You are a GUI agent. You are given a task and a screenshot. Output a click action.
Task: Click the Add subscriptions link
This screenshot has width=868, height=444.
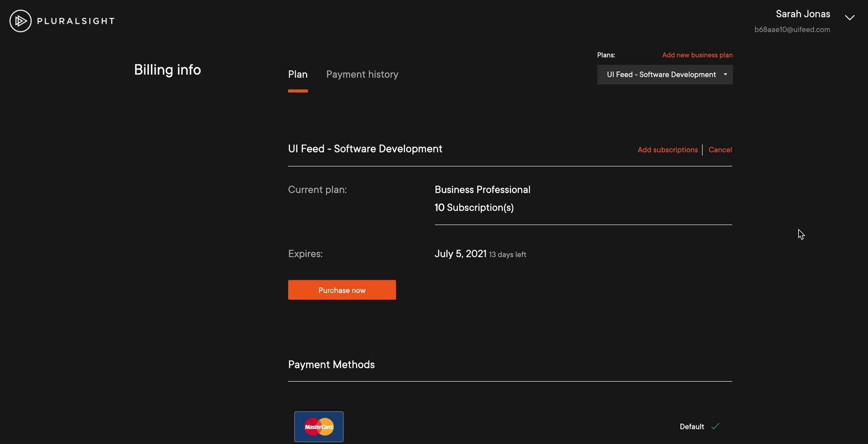coord(667,150)
